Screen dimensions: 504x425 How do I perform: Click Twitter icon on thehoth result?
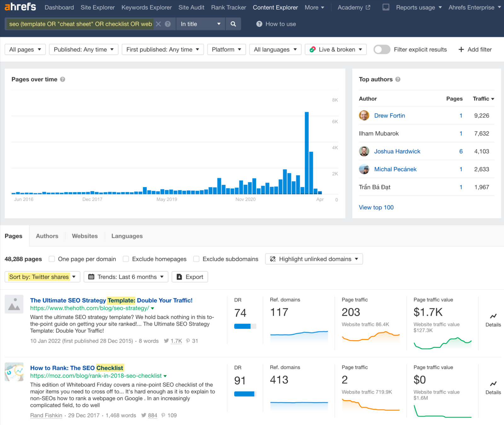tap(166, 341)
